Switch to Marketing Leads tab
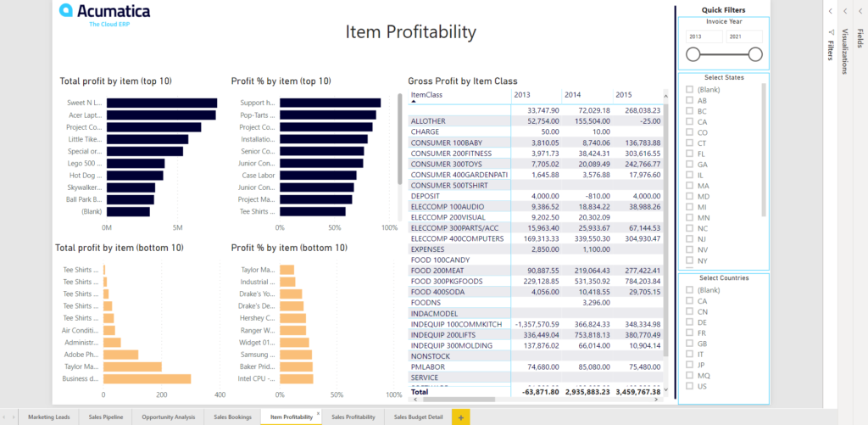The image size is (868, 425). pyautogui.click(x=48, y=417)
